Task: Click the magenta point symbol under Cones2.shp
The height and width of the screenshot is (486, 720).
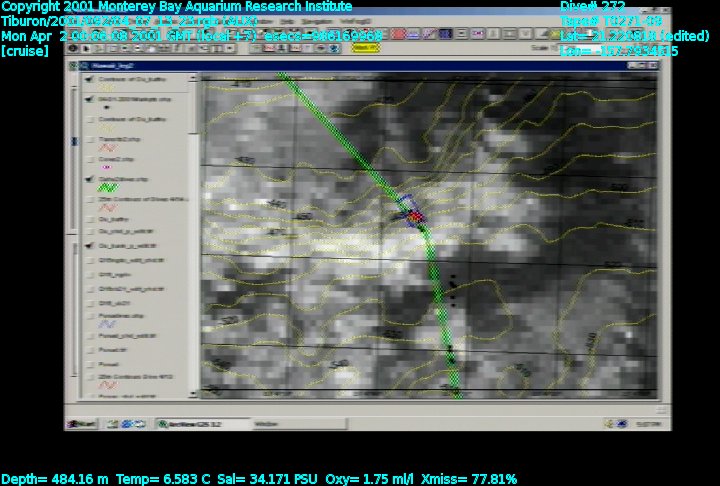Action: [107, 168]
